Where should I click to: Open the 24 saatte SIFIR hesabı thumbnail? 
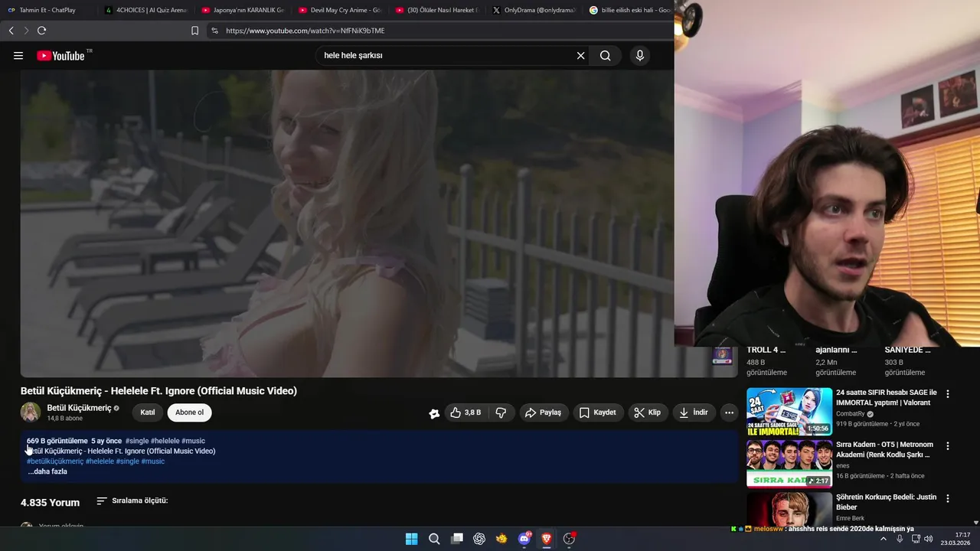point(789,411)
